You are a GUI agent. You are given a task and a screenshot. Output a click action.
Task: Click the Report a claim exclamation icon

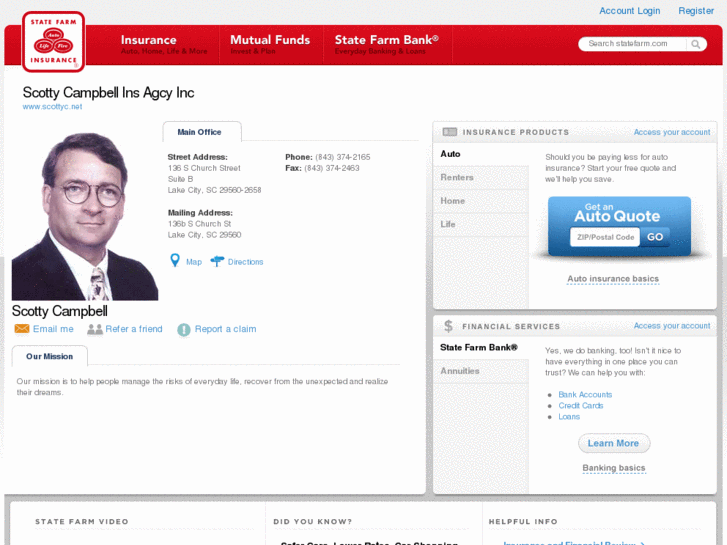coord(184,330)
